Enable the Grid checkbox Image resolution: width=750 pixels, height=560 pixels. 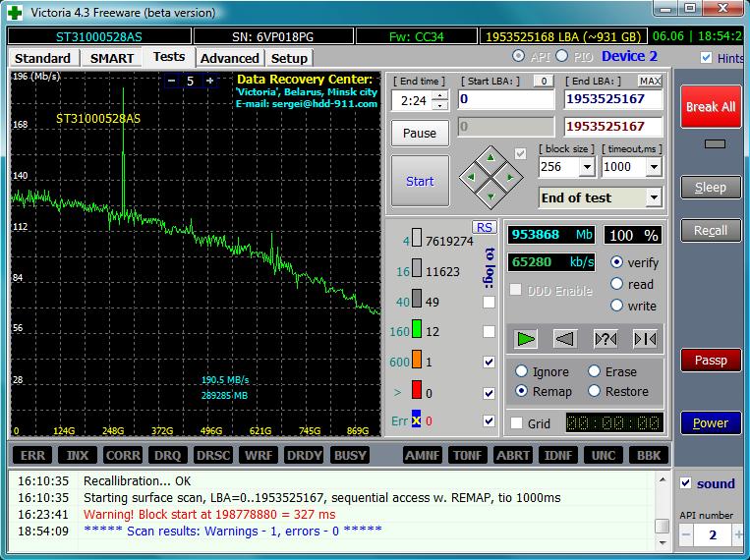click(516, 423)
